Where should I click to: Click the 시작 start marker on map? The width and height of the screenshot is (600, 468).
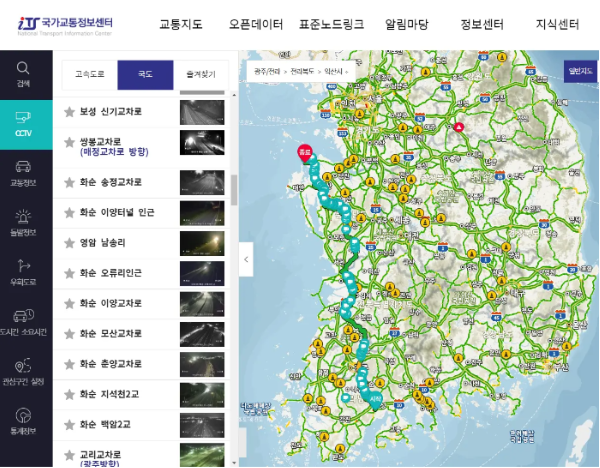click(376, 400)
